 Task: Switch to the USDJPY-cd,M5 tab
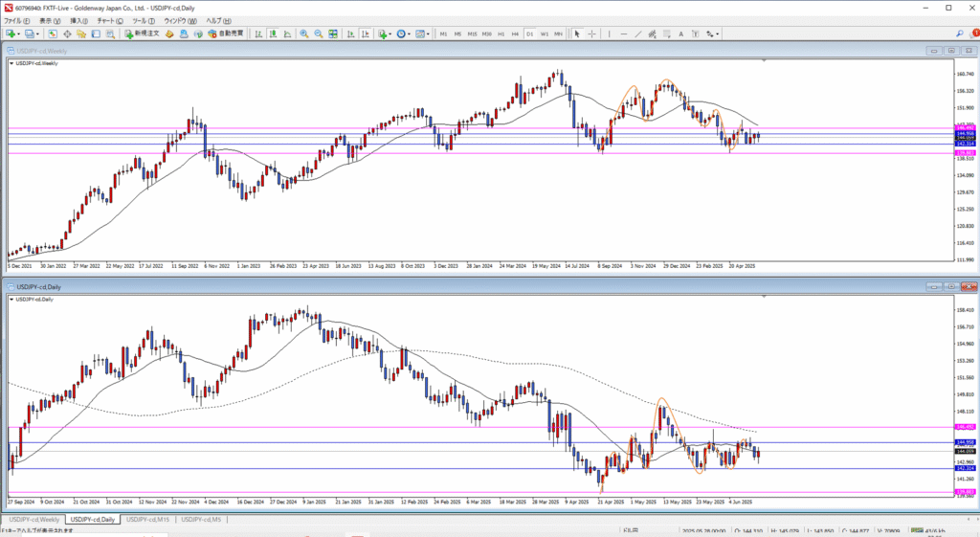click(x=201, y=520)
